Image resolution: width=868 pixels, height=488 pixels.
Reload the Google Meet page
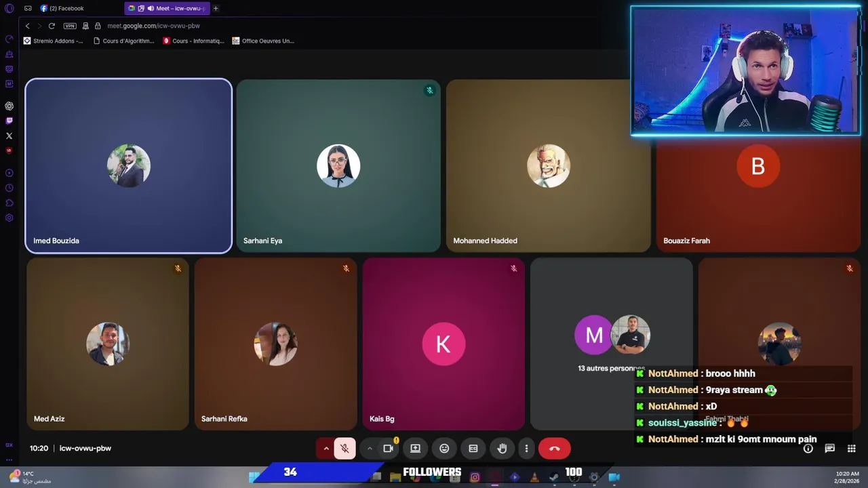(52, 26)
